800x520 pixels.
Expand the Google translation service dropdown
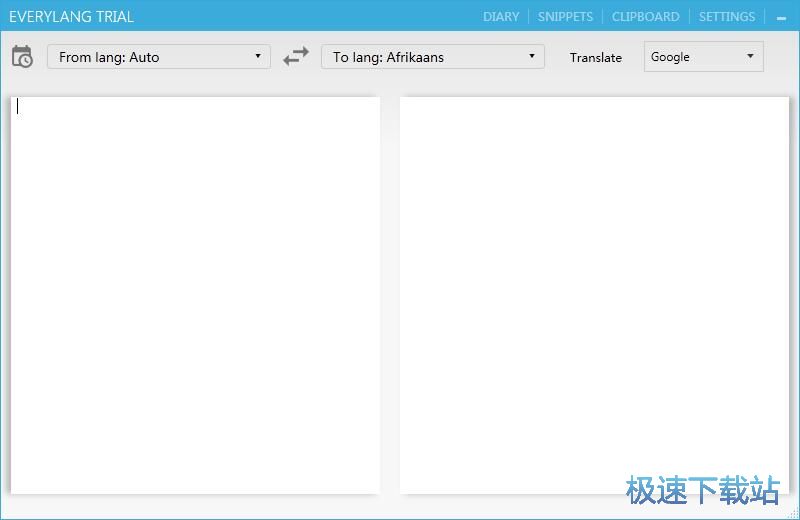pos(704,57)
